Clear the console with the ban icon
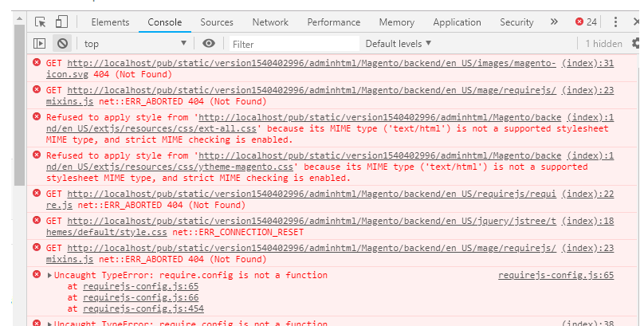Image resolution: width=644 pixels, height=326 pixels. tap(62, 44)
